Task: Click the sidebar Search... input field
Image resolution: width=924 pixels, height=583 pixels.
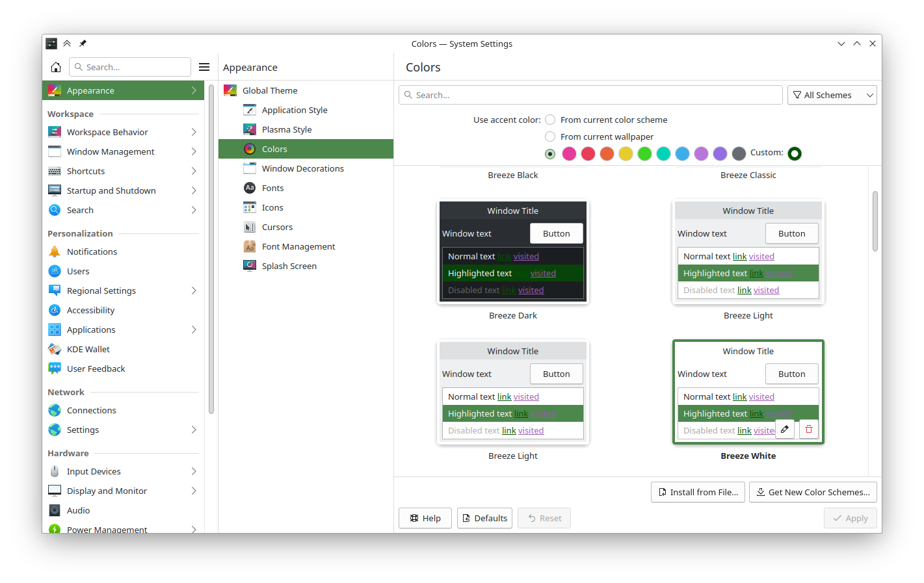Action: coord(130,67)
